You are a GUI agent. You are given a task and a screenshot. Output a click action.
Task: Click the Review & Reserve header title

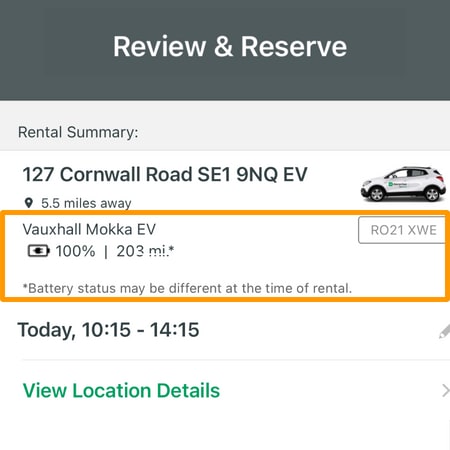coord(230,47)
